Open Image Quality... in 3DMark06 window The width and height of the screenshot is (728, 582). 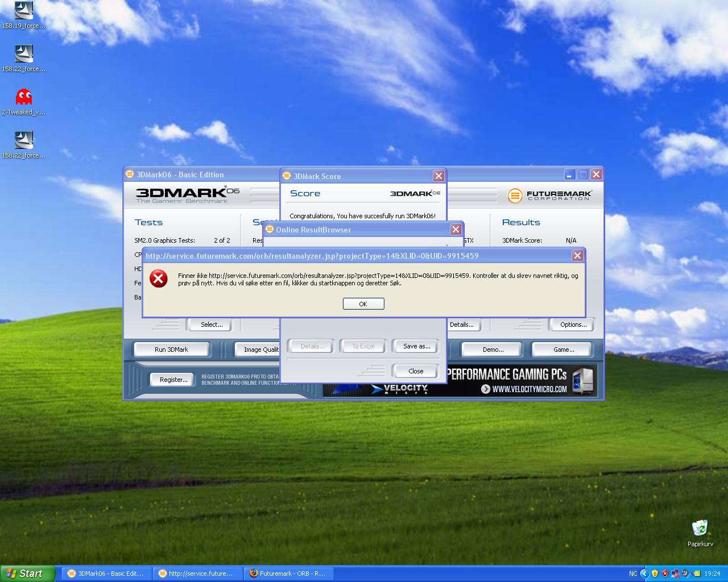coord(258,350)
